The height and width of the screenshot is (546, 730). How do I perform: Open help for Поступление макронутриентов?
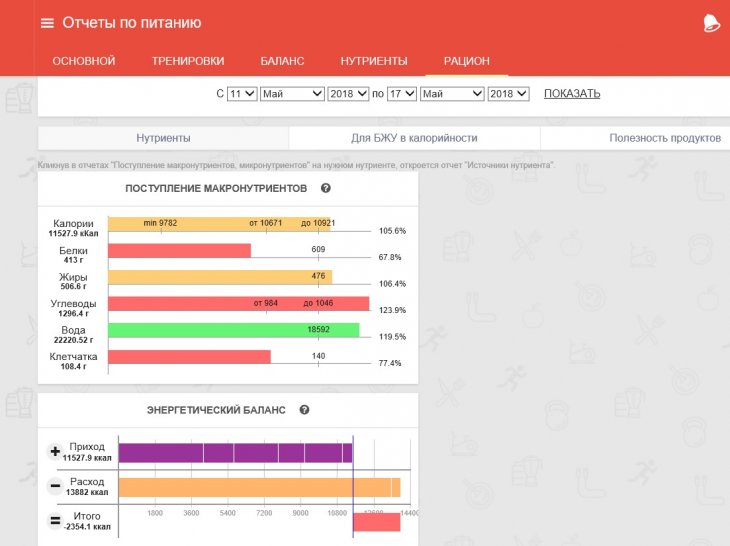326,188
